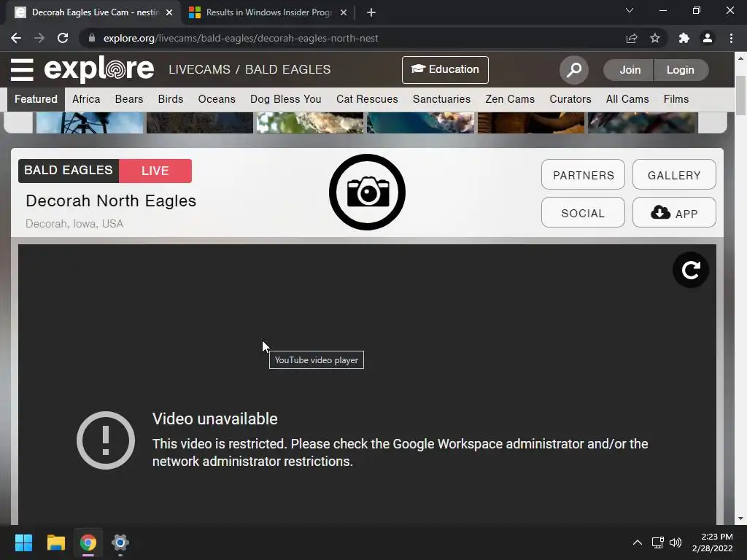Image resolution: width=747 pixels, height=560 pixels.
Task: Select the Africa category
Action: point(86,99)
